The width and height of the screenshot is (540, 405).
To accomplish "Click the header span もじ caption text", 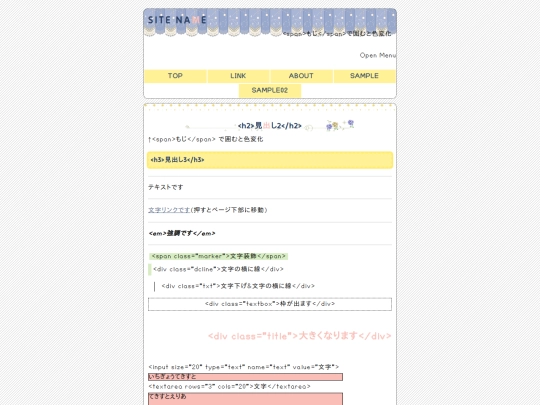I will 337,34.
